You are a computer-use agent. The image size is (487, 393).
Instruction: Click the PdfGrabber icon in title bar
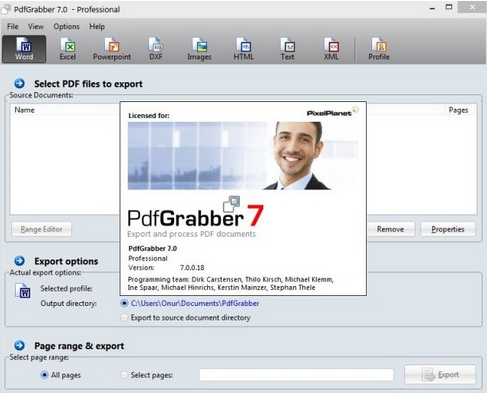pyautogui.click(x=6, y=9)
